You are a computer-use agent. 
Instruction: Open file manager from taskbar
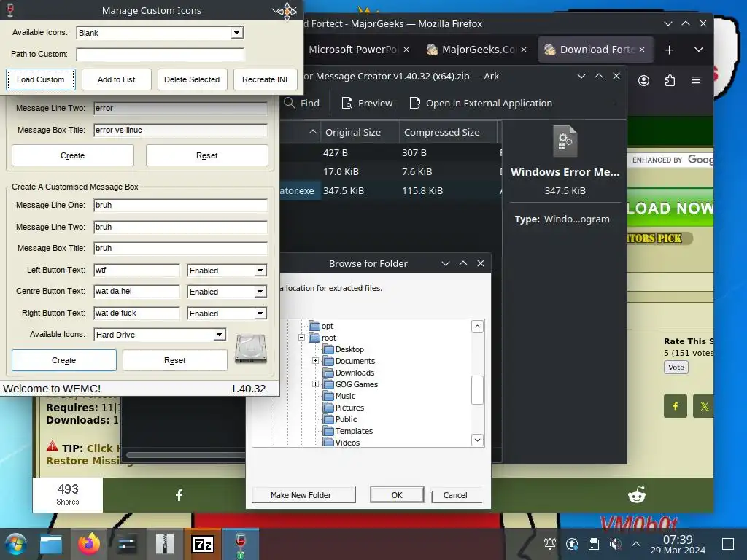51,544
